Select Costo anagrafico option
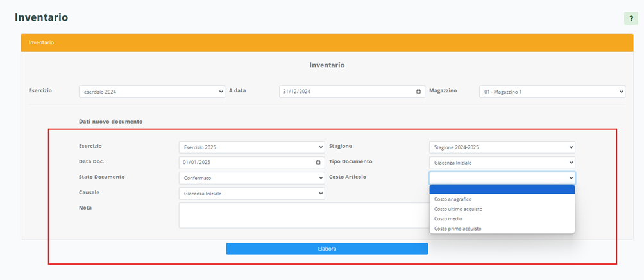 click(453, 199)
